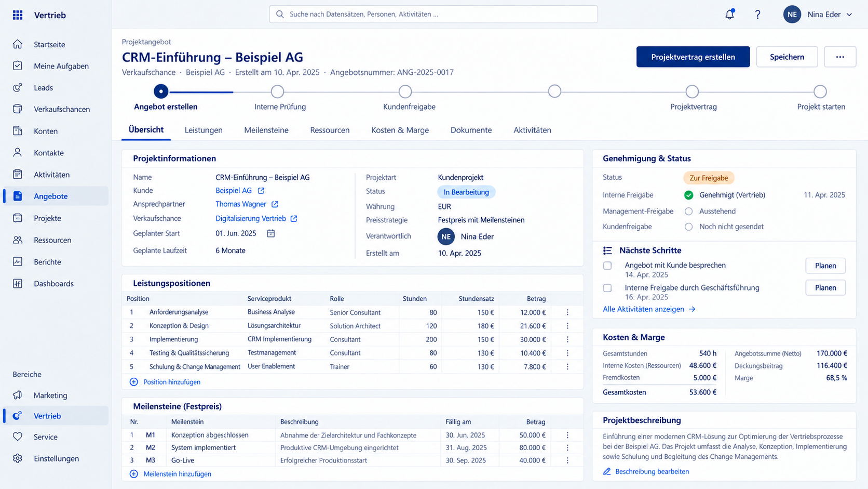Select Management-Freigabe Ausstehend radio circle

(x=688, y=212)
